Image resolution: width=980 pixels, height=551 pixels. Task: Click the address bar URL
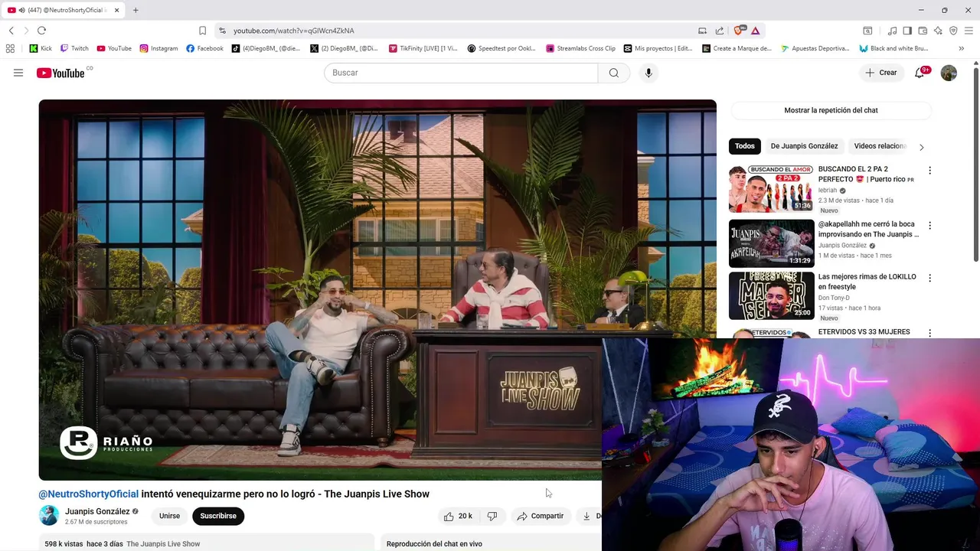294,31
